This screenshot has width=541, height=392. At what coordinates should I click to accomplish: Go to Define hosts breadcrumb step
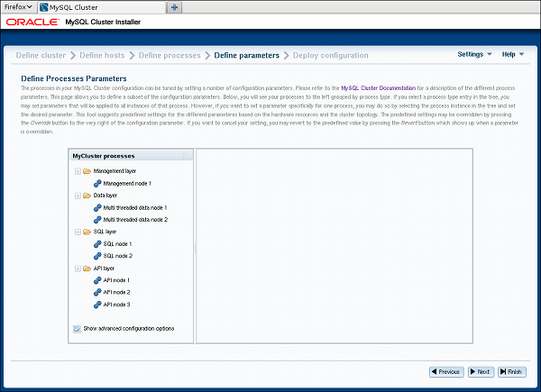[101, 55]
